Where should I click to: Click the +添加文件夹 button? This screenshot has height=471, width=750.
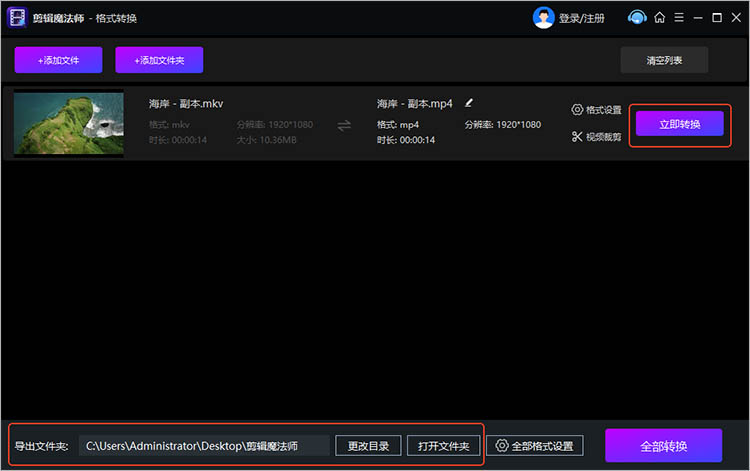pos(159,60)
